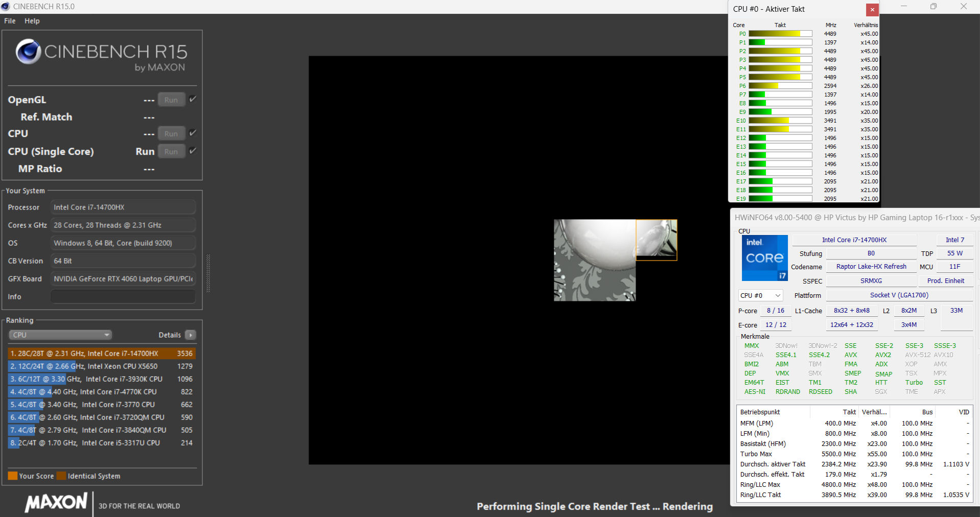The image size is (980, 517).
Task: Expand the CPU #0 selector dropdown
Action: (x=760, y=295)
